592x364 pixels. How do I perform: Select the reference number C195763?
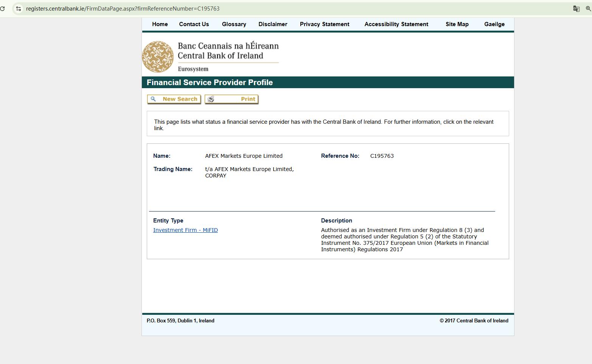(382, 156)
